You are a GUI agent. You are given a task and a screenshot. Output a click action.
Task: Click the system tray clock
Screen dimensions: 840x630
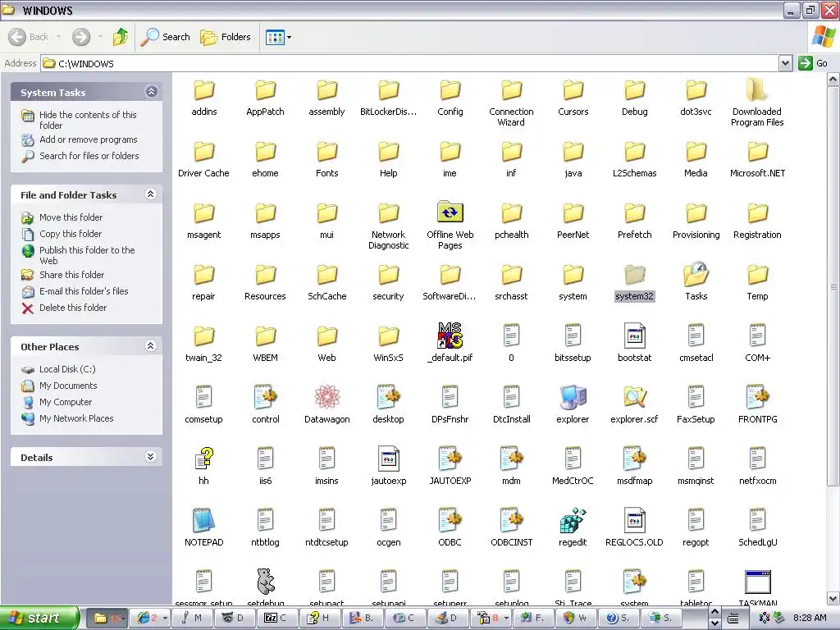(x=810, y=618)
